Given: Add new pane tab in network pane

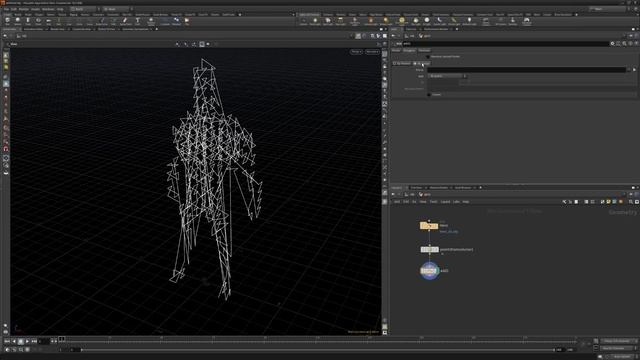Looking at the screenshot, I should coord(480,187).
